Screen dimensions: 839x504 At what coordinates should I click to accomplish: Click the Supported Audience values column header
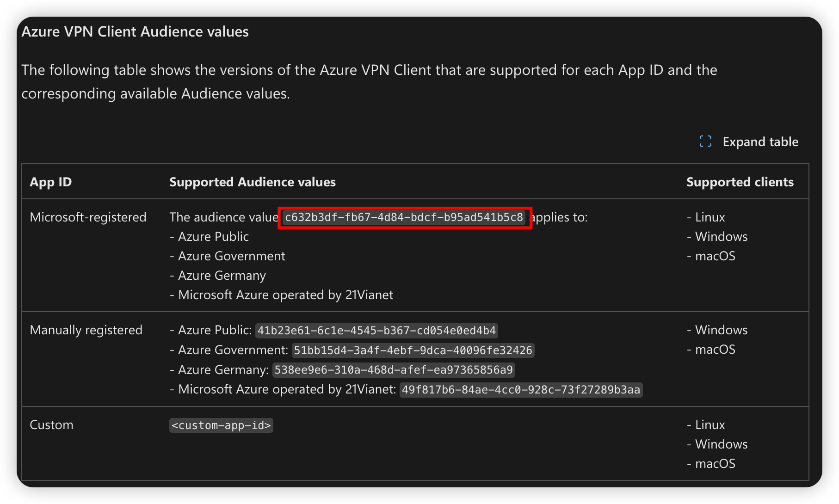point(253,182)
